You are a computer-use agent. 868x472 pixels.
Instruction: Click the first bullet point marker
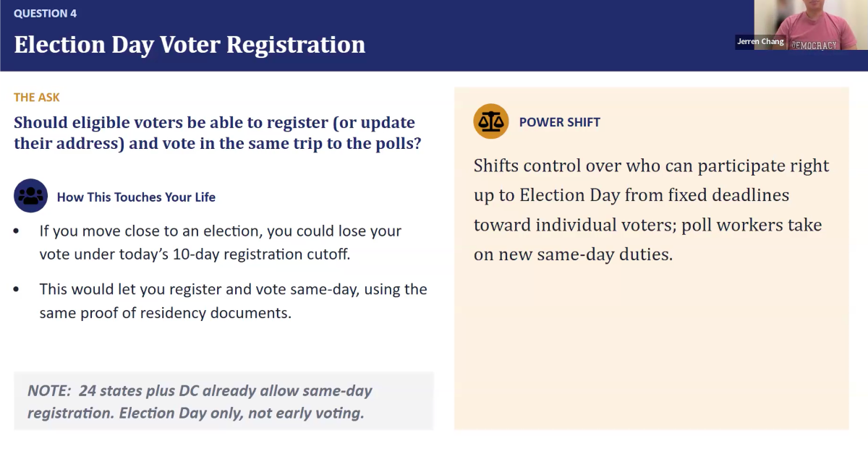tap(17, 232)
